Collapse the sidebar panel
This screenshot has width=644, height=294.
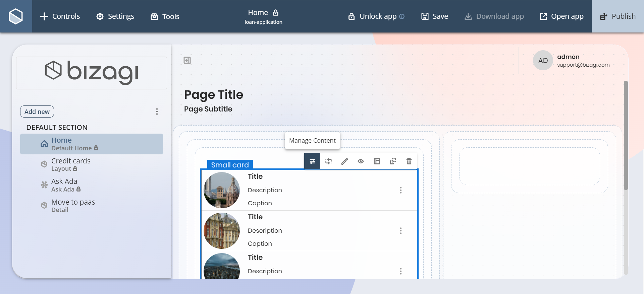click(x=187, y=60)
